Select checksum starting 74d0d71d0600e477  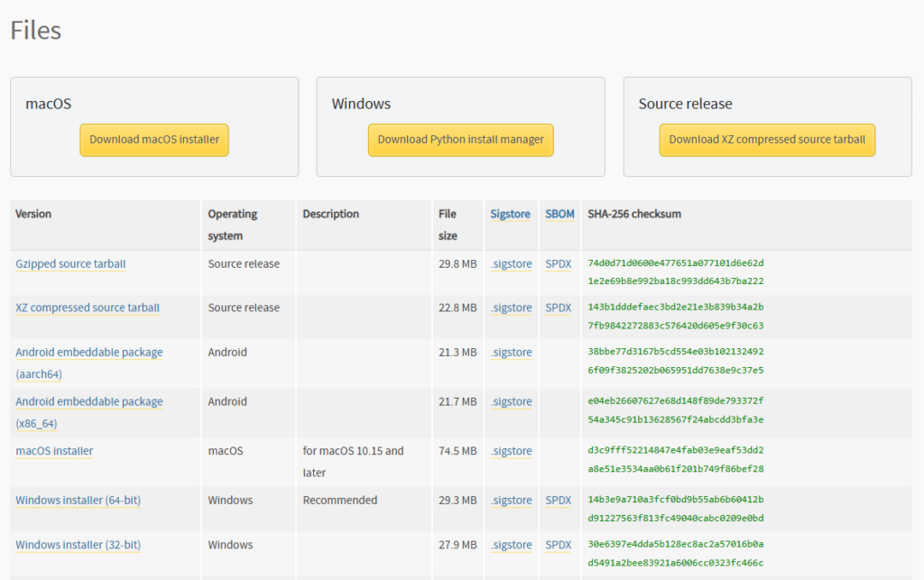(675, 272)
